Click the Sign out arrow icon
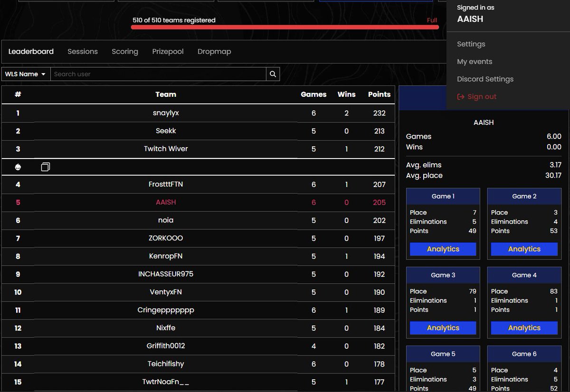This screenshot has height=392, width=570. coord(460,96)
